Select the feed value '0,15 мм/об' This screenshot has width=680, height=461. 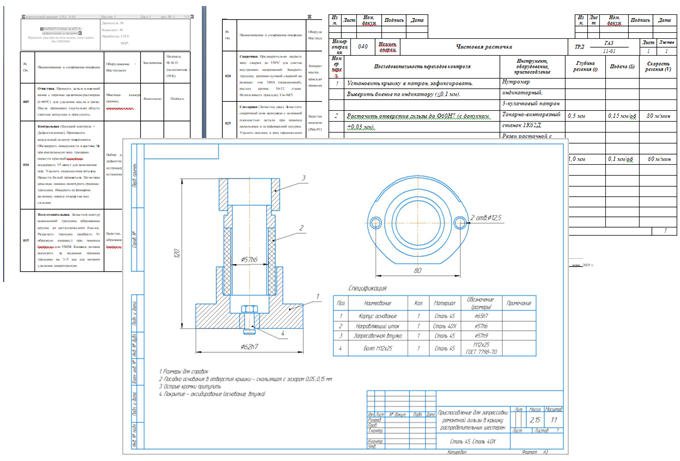(622, 116)
